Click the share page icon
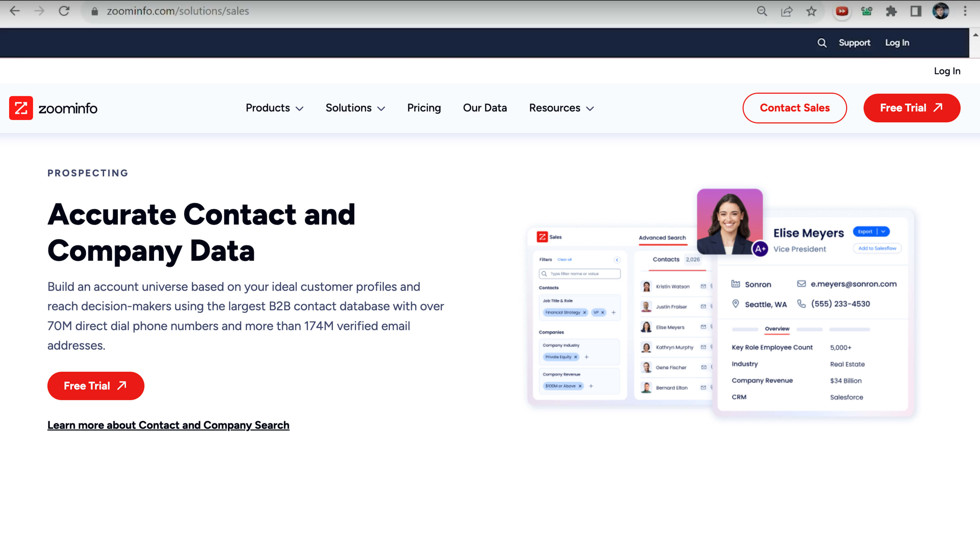Image resolution: width=980 pixels, height=547 pixels. 786,11
